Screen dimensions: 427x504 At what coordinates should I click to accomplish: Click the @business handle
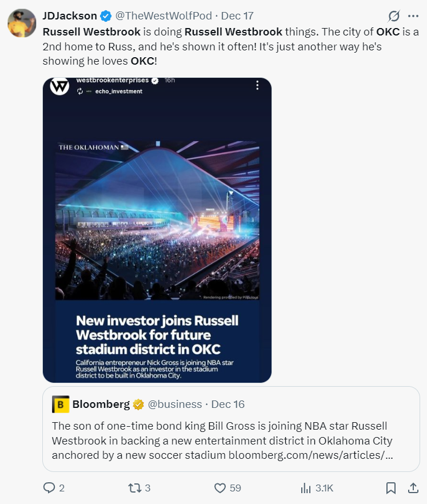pyautogui.click(x=175, y=404)
